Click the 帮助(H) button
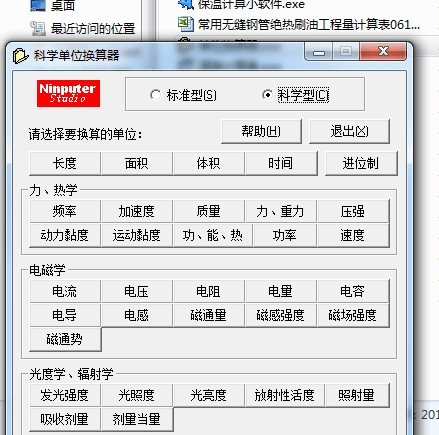This screenshot has height=435, width=439. coord(261,131)
